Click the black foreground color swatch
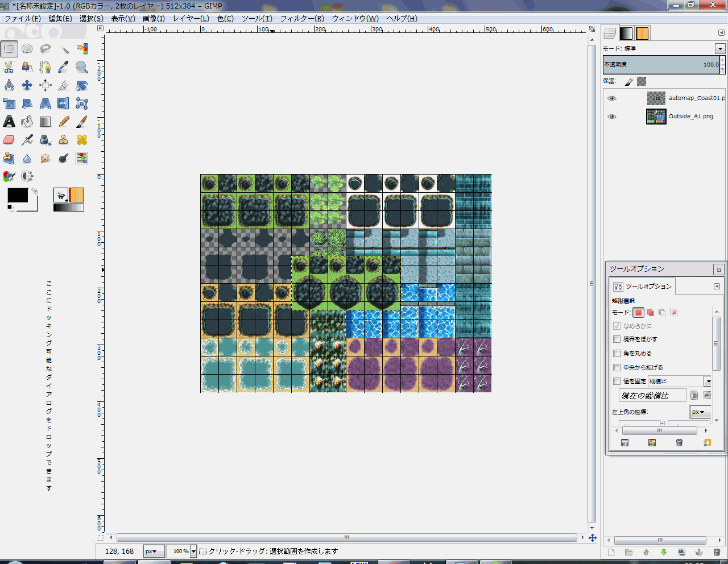The width and height of the screenshot is (728, 564). [x=17, y=196]
